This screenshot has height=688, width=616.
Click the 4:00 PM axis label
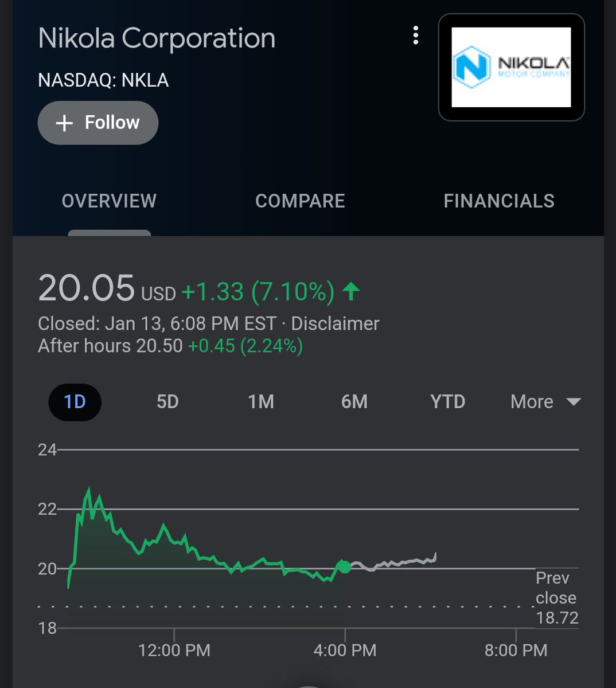pos(345,650)
